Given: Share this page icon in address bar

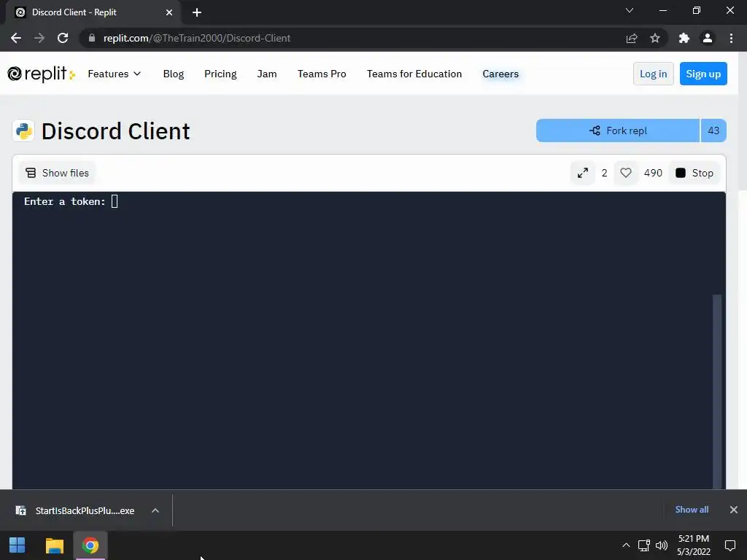Looking at the screenshot, I should 632,38.
